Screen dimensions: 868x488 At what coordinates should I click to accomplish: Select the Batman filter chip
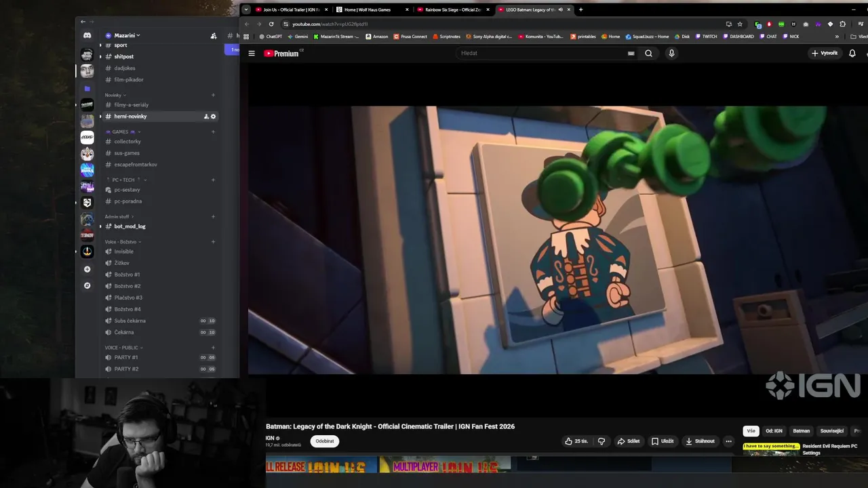tap(802, 431)
